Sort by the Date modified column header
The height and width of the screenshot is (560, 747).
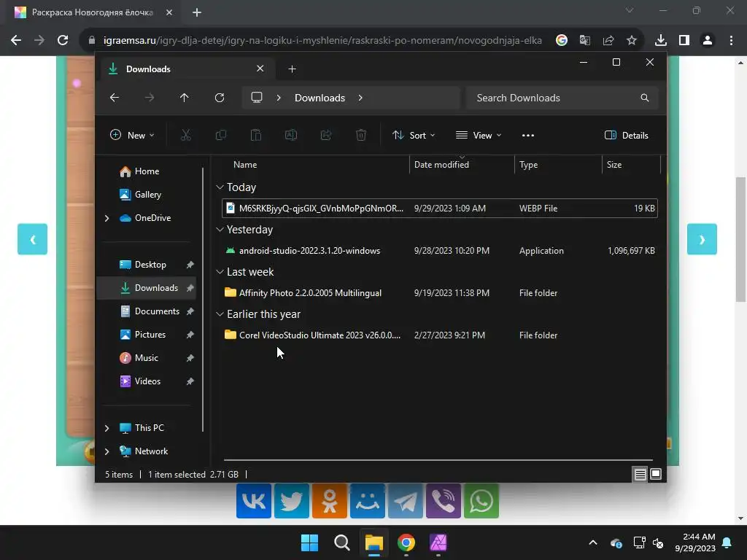coord(441,165)
